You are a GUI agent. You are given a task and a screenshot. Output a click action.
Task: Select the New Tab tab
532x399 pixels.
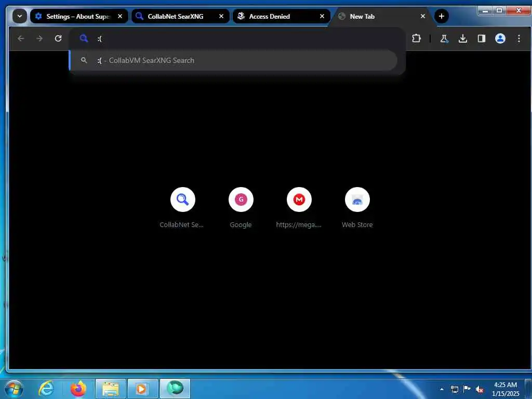tap(382, 16)
